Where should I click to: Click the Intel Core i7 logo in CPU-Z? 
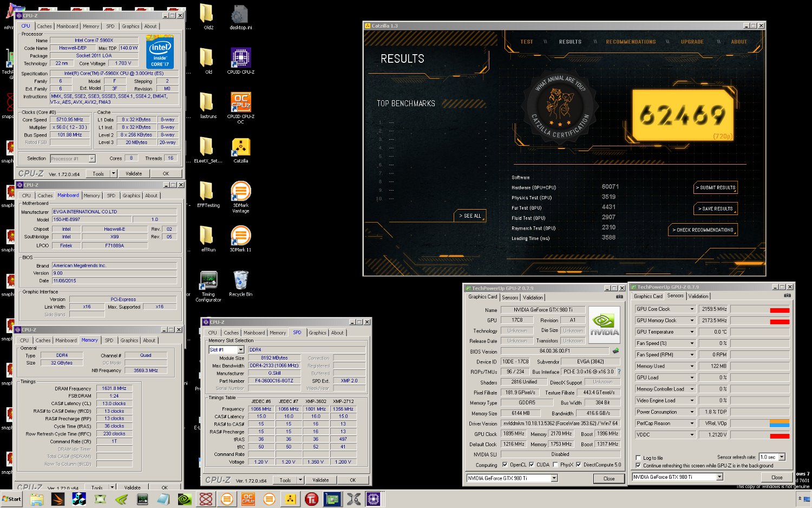coord(160,51)
